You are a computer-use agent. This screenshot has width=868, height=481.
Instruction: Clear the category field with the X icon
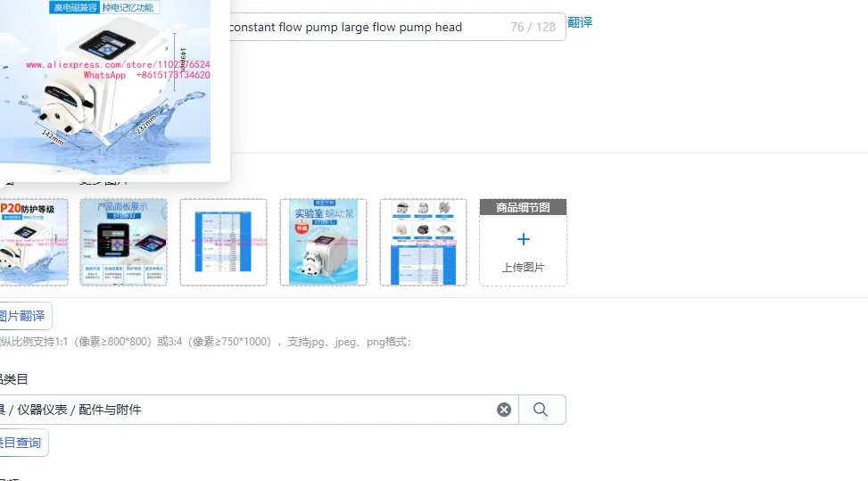tap(504, 410)
